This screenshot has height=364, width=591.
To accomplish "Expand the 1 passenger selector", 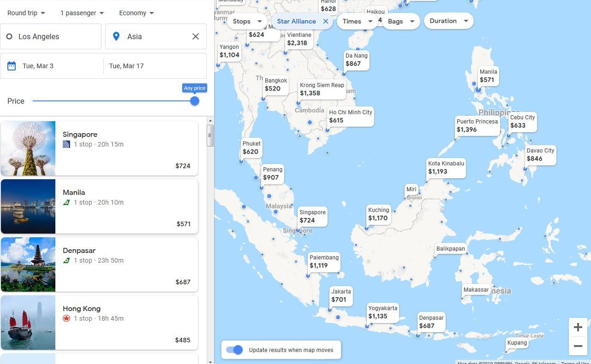I will pos(82,13).
